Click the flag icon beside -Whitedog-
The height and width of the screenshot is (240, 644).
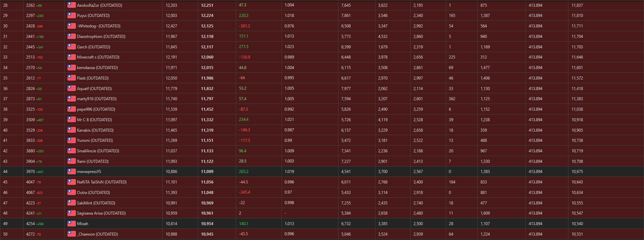(x=71, y=26)
